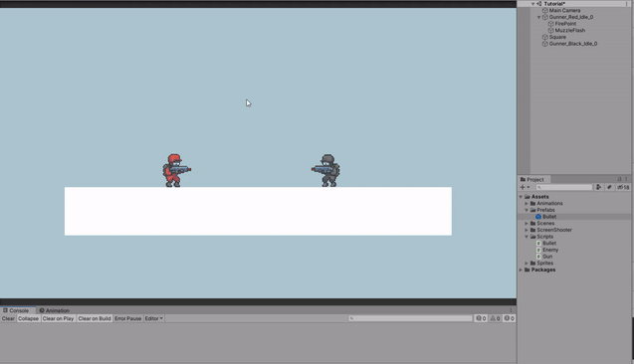Click the Clear button in Console
Screen dimensions: 634x364
click(x=8, y=318)
